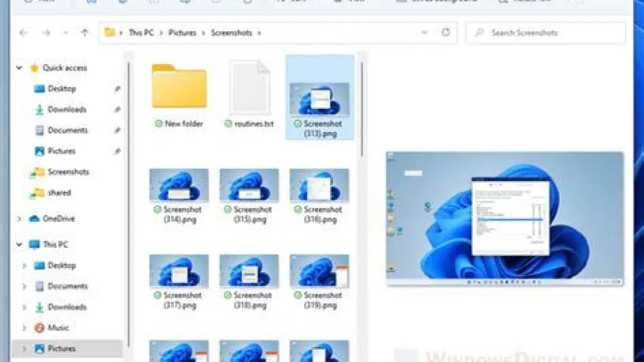Open the New folder icon
Screen dimensions: 644x362
coord(179,87)
